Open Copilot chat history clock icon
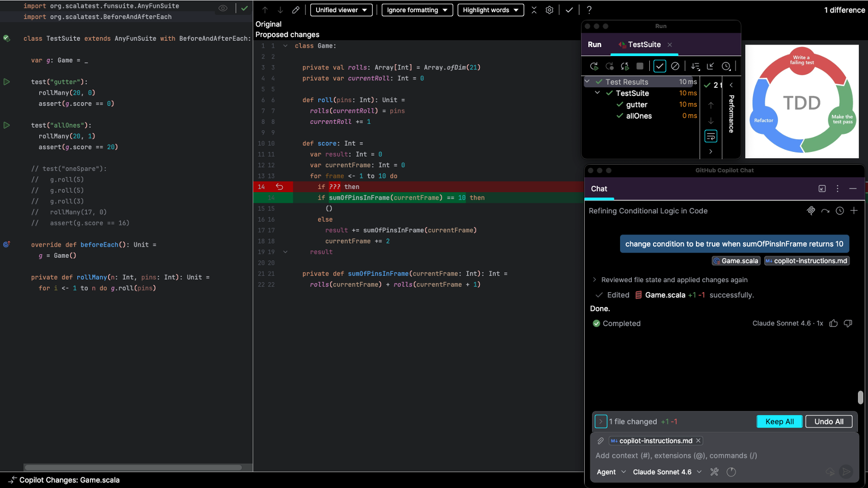Viewport: 868px width, 488px height. [x=839, y=211]
